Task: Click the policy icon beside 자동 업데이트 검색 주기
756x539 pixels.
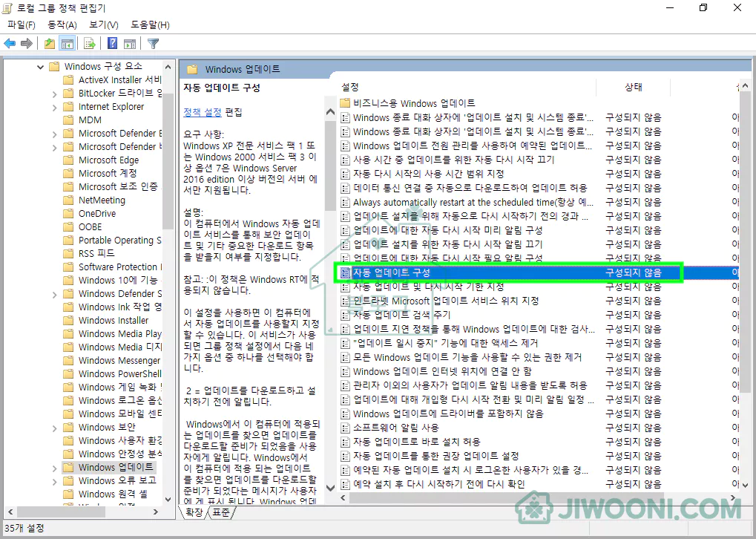Action: click(x=345, y=315)
